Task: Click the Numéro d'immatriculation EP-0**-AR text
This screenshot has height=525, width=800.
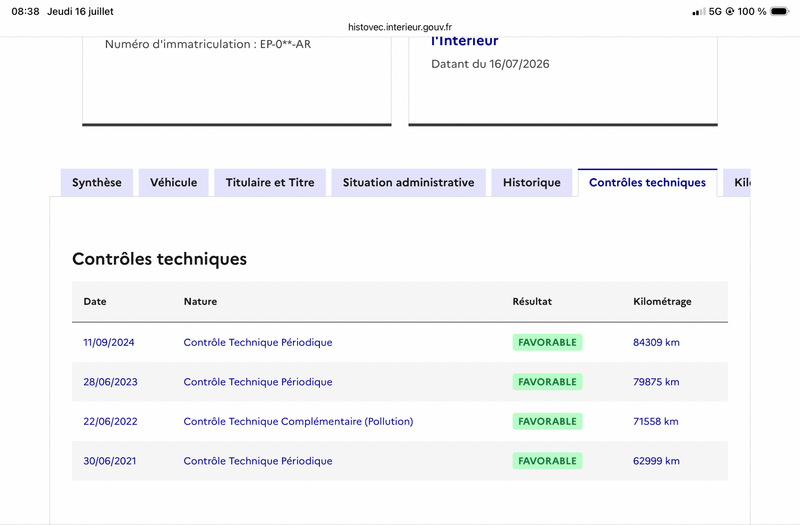Action: (x=208, y=44)
